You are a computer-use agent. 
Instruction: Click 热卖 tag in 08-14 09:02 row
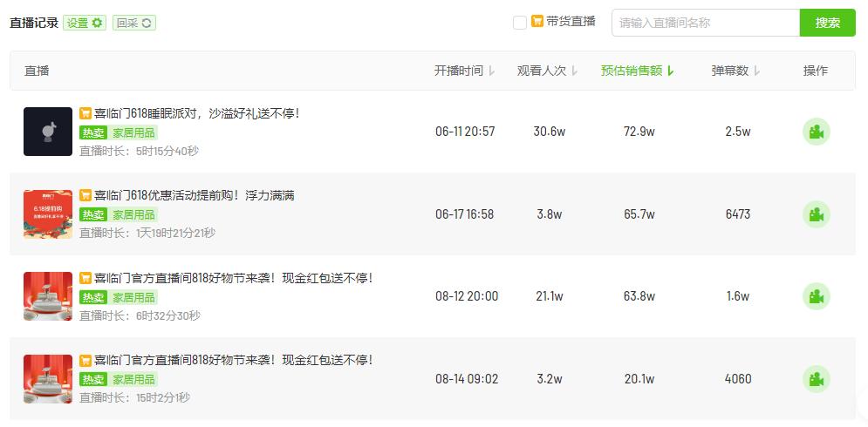tap(93, 379)
